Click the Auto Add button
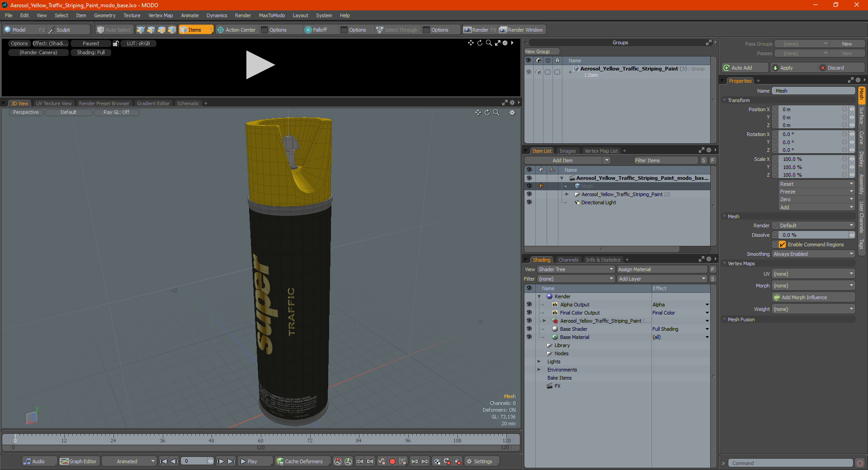Viewport: 868px width, 470px height. [x=745, y=68]
